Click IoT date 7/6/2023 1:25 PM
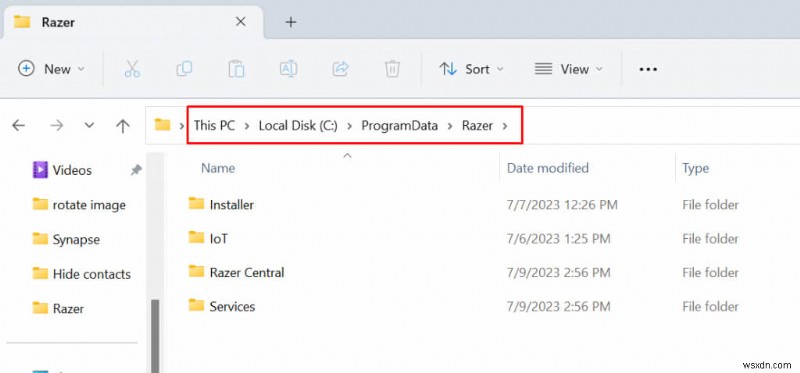800x373 pixels. click(558, 238)
